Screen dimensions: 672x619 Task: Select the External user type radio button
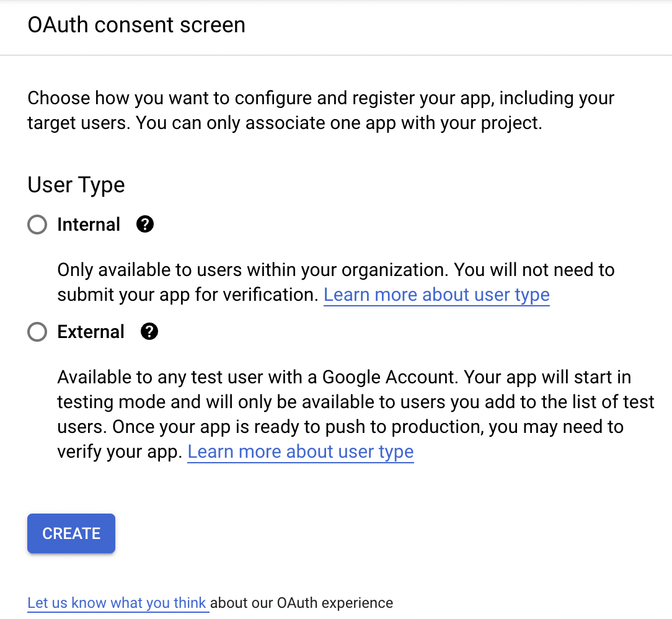tap(37, 332)
